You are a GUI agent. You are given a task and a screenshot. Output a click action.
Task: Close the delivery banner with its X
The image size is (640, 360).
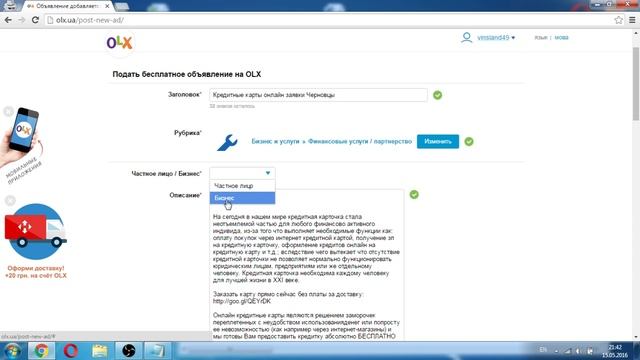pos(10,200)
